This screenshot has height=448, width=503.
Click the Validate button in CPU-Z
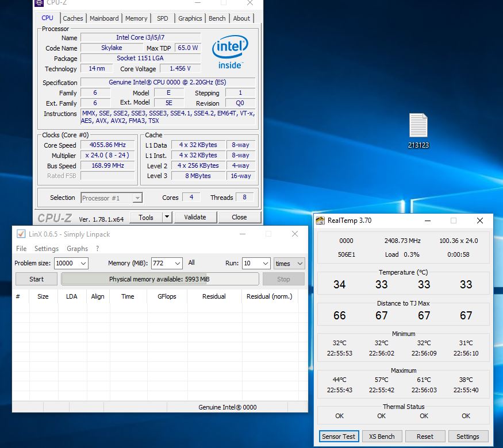coord(194,217)
